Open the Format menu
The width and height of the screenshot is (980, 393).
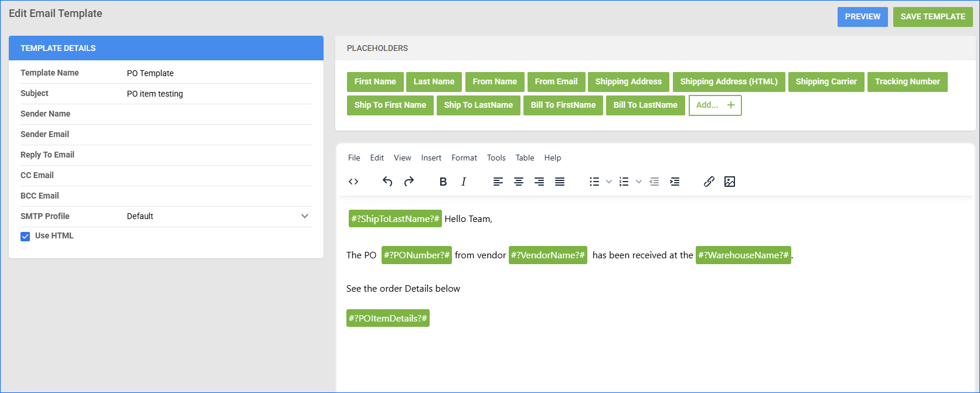464,158
